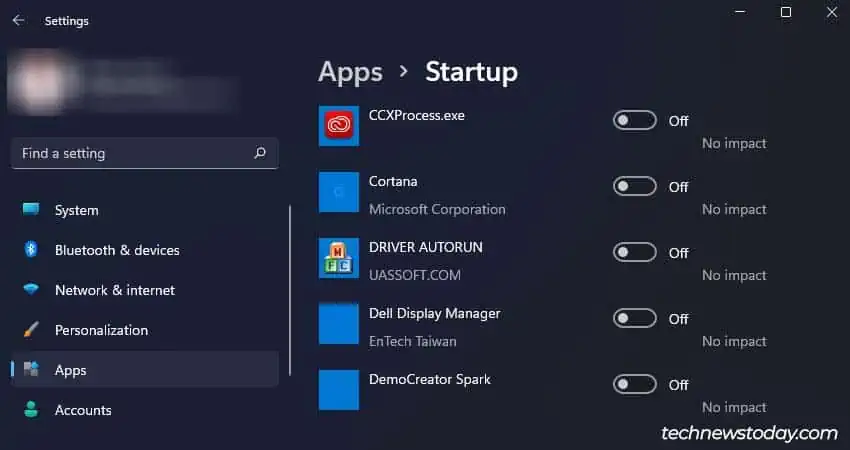Click the Dell Display Manager name
850x450 pixels.
(435, 313)
